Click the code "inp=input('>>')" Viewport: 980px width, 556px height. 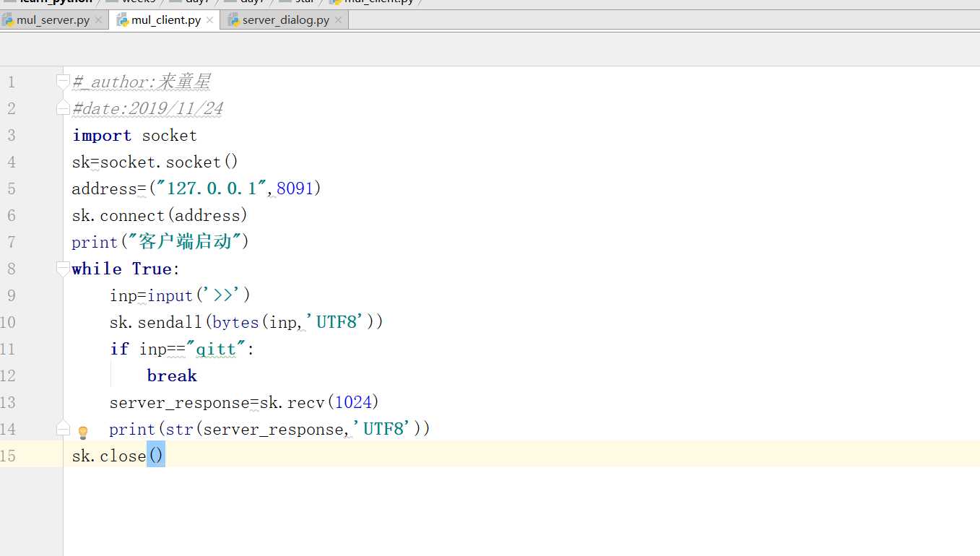click(181, 295)
